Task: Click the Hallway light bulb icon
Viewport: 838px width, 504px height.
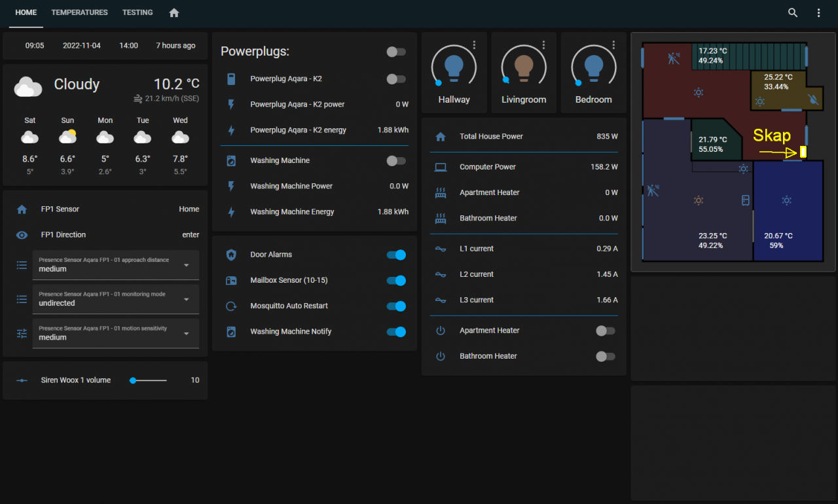Action: pyautogui.click(x=454, y=65)
